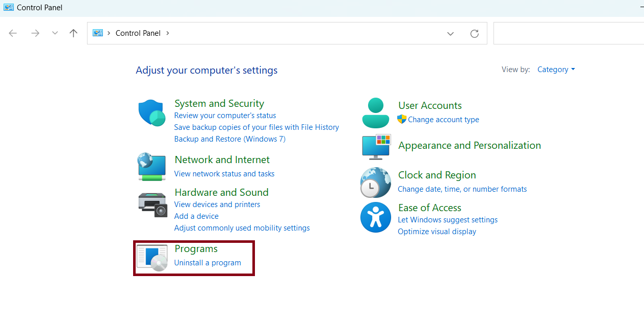Open Change account type link
Image resolution: width=644 pixels, height=318 pixels.
coord(443,120)
